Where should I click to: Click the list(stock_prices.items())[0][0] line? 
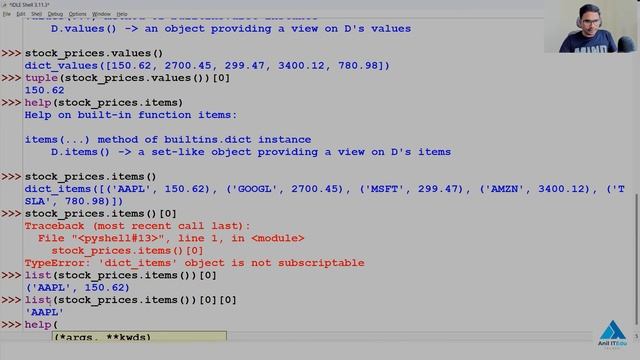tap(131, 300)
